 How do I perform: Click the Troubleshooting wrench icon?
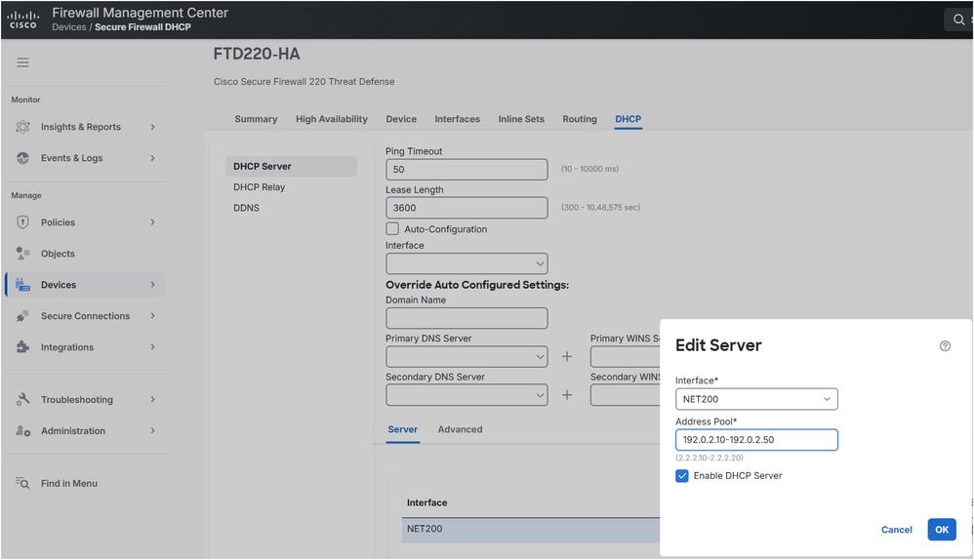(23, 399)
